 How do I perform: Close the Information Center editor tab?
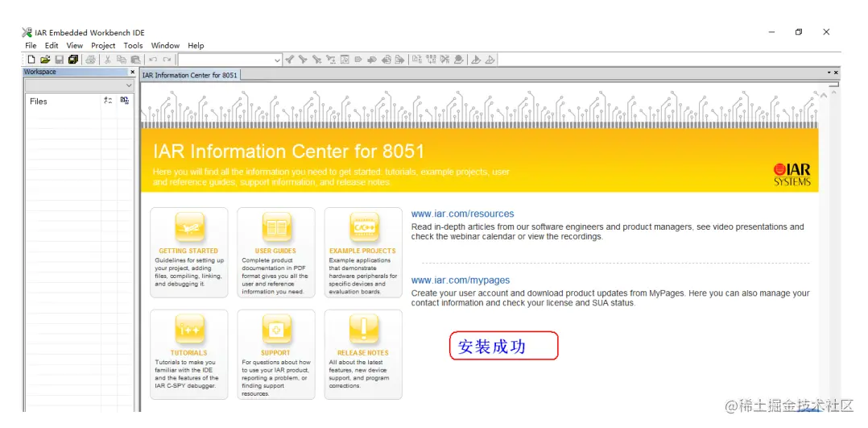tap(836, 73)
